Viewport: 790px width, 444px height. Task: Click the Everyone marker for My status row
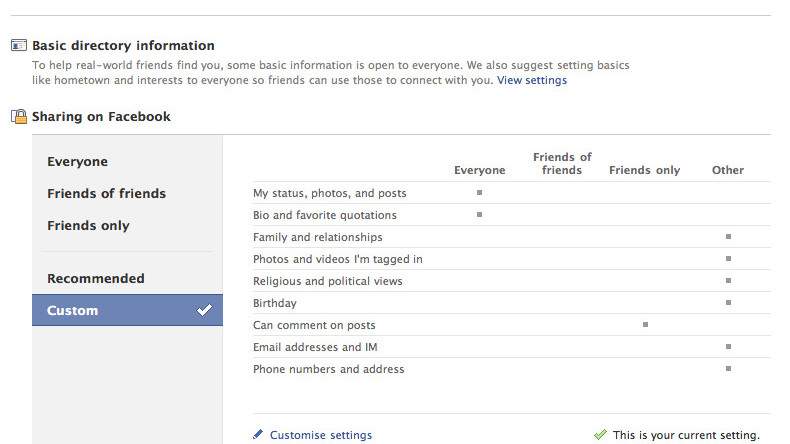click(479, 193)
